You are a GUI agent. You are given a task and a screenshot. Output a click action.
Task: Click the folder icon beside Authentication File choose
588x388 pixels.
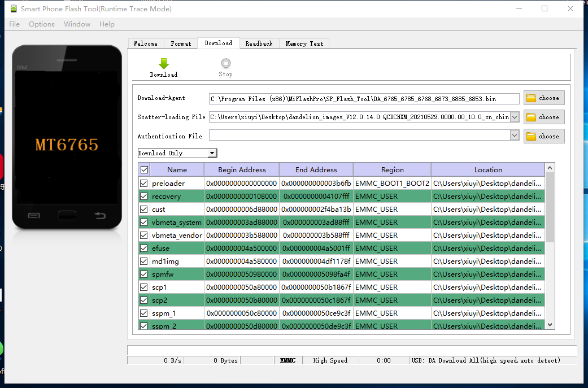point(531,136)
